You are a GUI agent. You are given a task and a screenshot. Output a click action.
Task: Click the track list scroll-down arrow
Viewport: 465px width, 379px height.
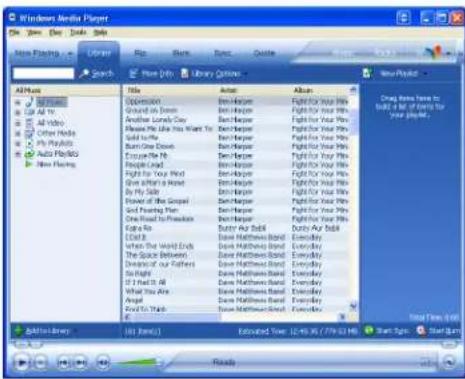tap(353, 306)
